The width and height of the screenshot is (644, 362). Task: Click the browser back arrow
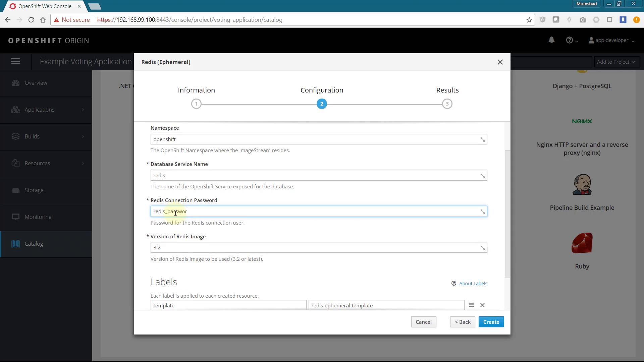8,20
